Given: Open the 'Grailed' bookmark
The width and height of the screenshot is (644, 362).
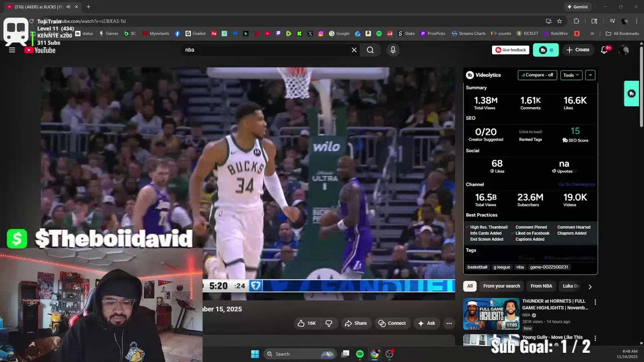Looking at the screenshot, I should point(195,34).
